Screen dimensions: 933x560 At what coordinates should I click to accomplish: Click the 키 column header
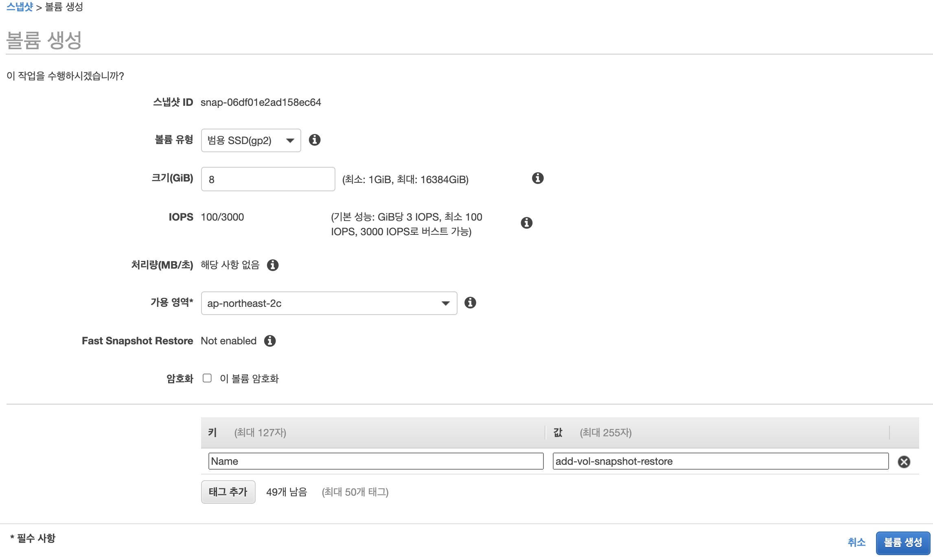click(x=212, y=433)
